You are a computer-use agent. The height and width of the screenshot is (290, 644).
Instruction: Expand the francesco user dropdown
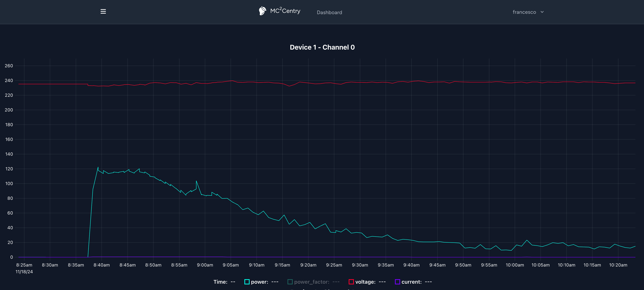[528, 12]
